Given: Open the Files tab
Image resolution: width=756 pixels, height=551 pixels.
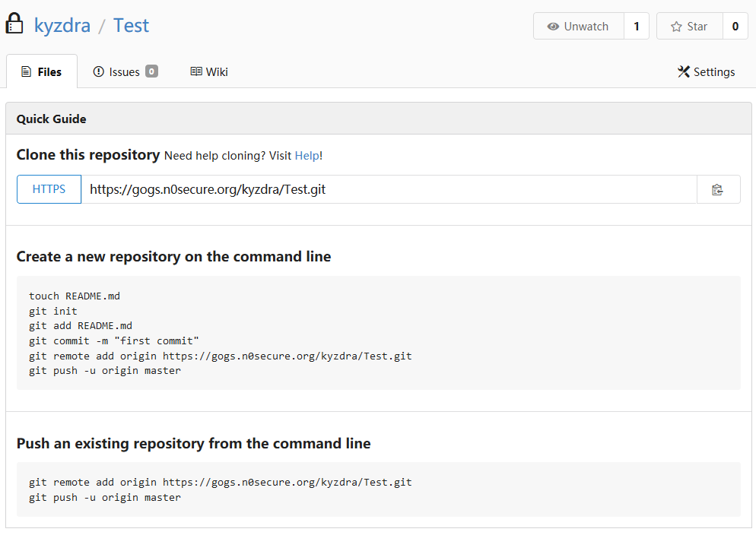Looking at the screenshot, I should click(x=42, y=71).
